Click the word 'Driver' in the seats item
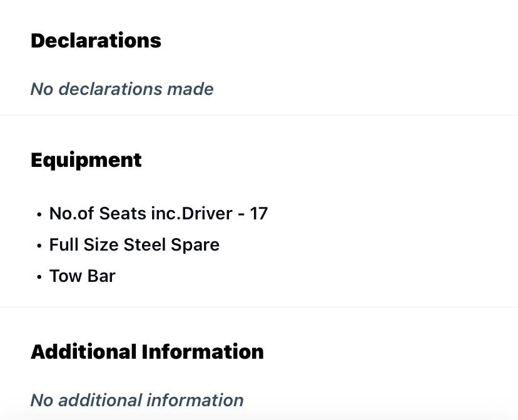518x420 pixels. pos(207,213)
